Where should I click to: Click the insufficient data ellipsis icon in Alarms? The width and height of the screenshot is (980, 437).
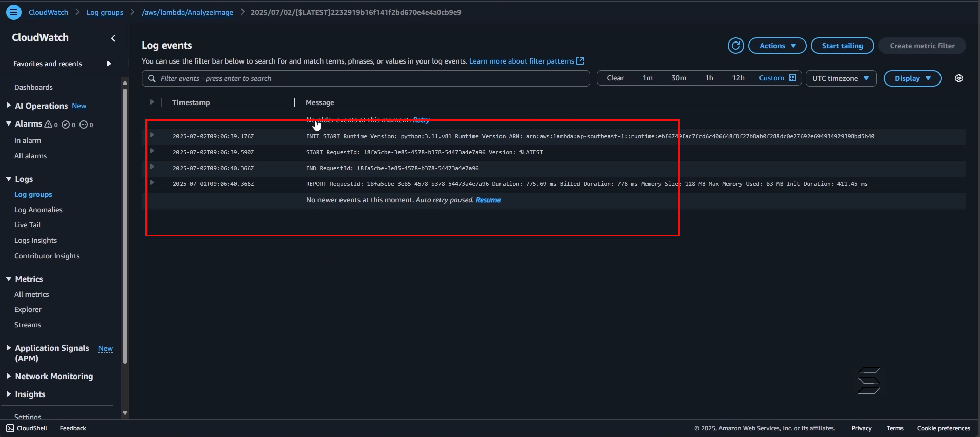84,124
